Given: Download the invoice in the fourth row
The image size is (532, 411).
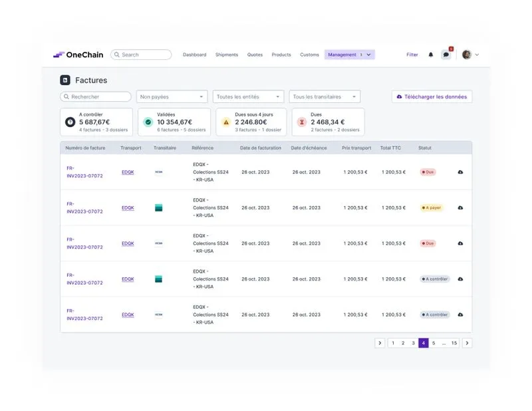Looking at the screenshot, I should click(x=460, y=279).
